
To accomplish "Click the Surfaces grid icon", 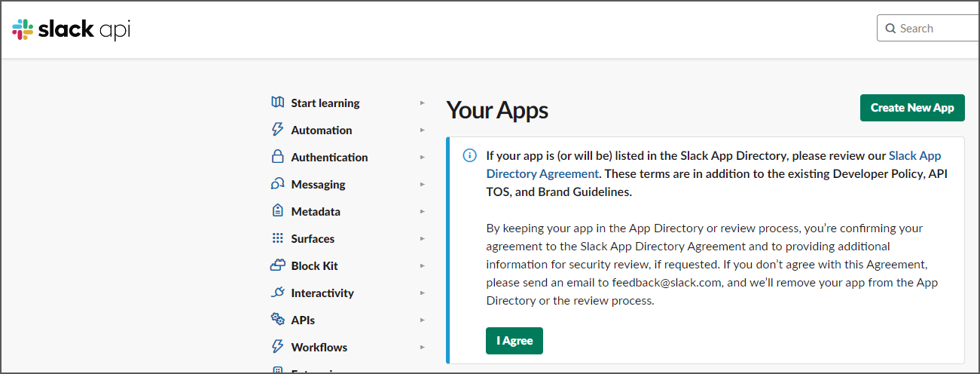I will (277, 238).
